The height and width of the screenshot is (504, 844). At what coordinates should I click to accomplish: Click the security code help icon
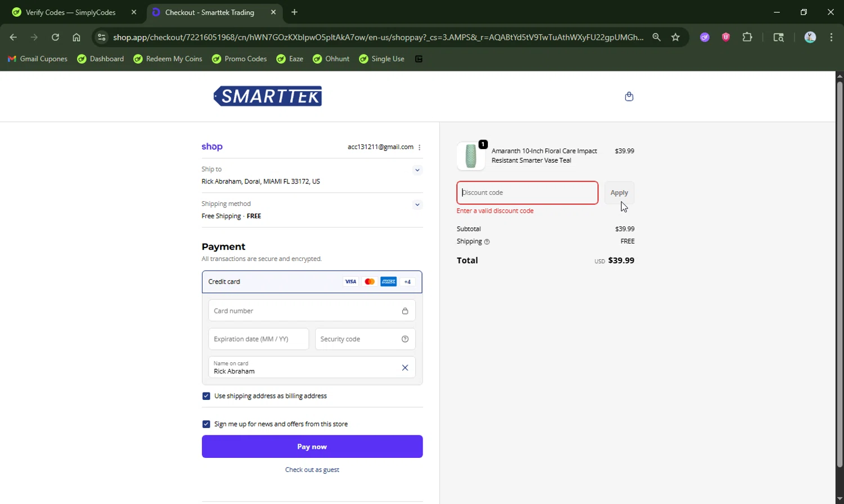(405, 339)
